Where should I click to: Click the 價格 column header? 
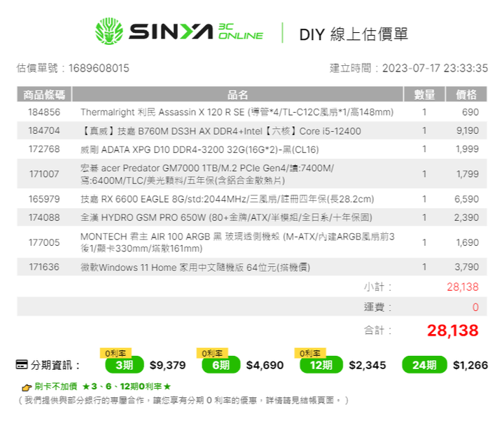(466, 95)
